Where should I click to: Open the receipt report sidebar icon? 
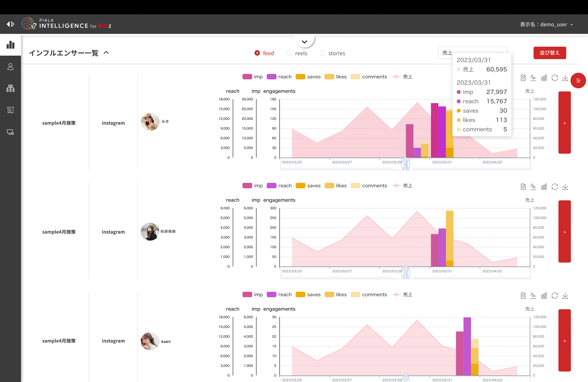10,110
